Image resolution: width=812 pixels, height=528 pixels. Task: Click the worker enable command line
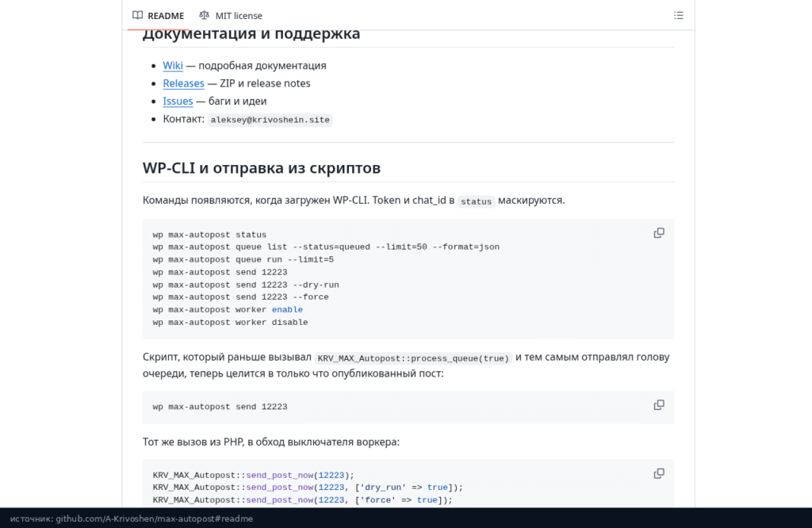228,309
